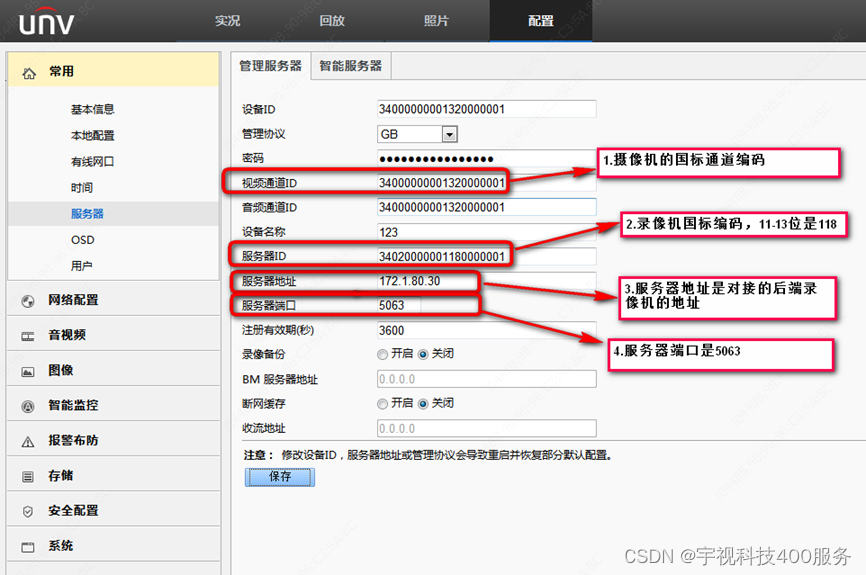The width and height of the screenshot is (866, 575).
Task: Expand the 报警布防 section
Action: [113, 440]
